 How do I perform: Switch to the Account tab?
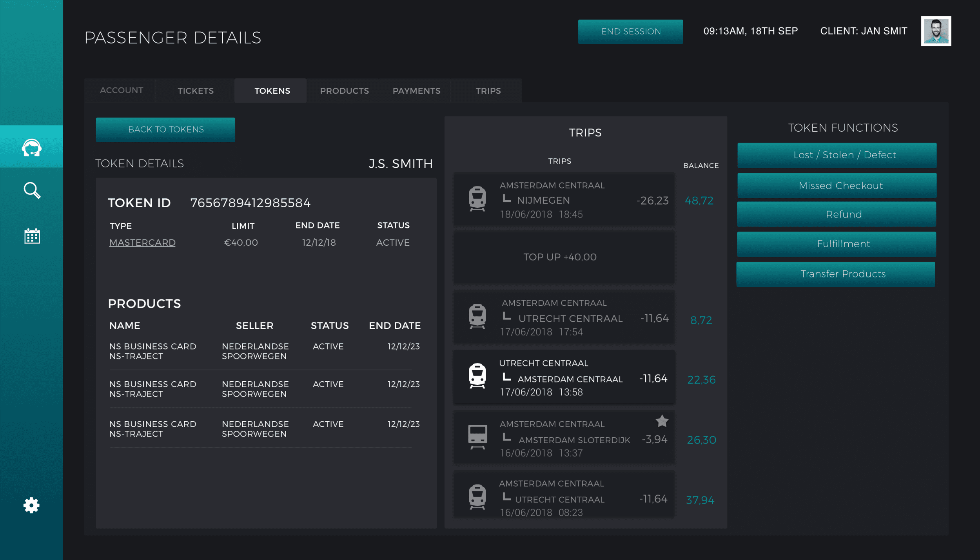[x=122, y=91]
